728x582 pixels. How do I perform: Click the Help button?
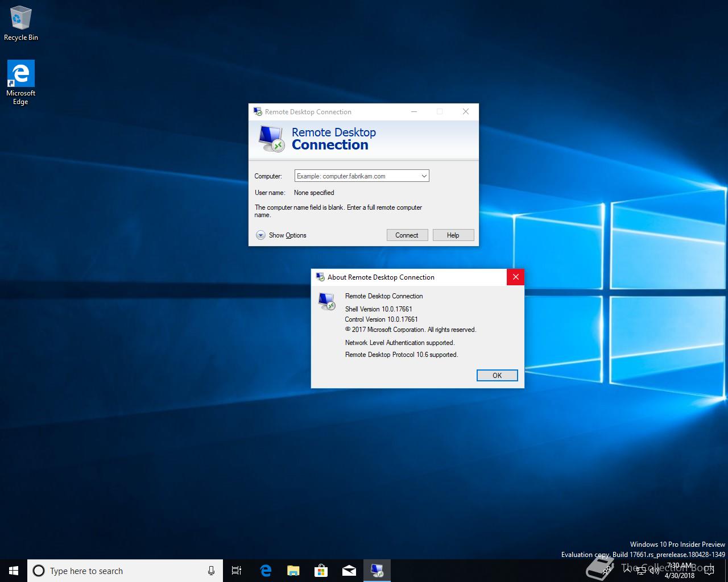click(453, 235)
